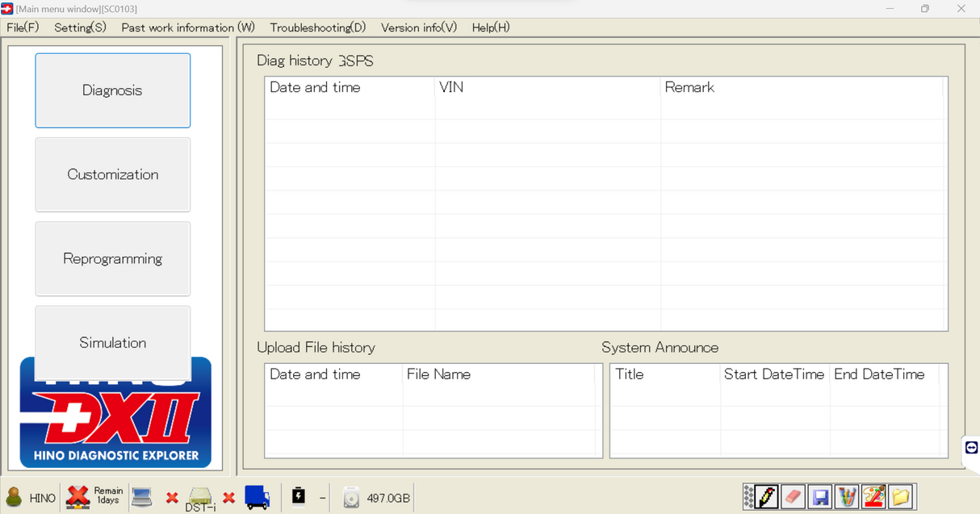
Task: Click the hard disk 497.0GB icon
Action: [x=351, y=498]
